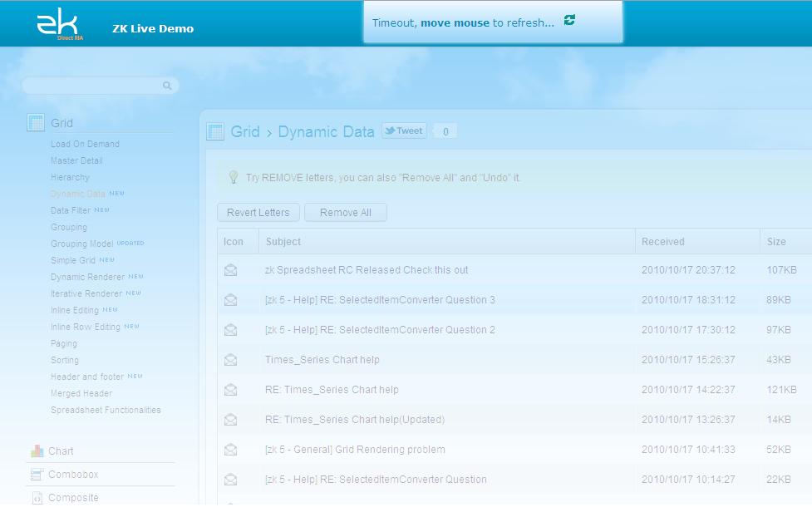Click subject 'RE: Times_Series Chart help(Updated)'
Image resolution: width=812 pixels, height=522 pixels.
click(x=355, y=420)
